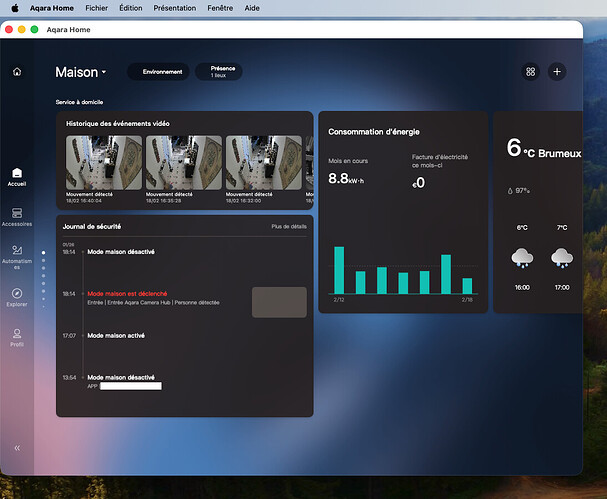Select the Présence 1 lieux button
The width and height of the screenshot is (607, 499).
tap(218, 72)
